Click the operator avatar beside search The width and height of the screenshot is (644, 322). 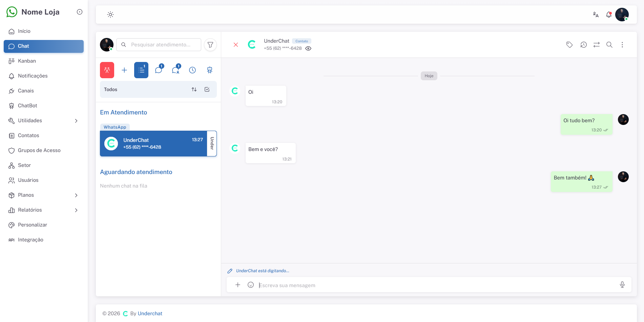(x=107, y=45)
